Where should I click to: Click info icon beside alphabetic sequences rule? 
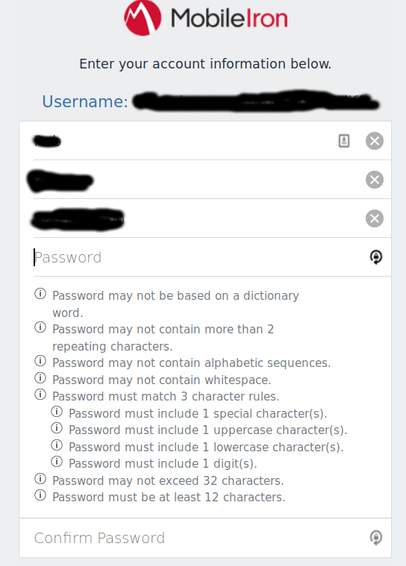[40, 361]
